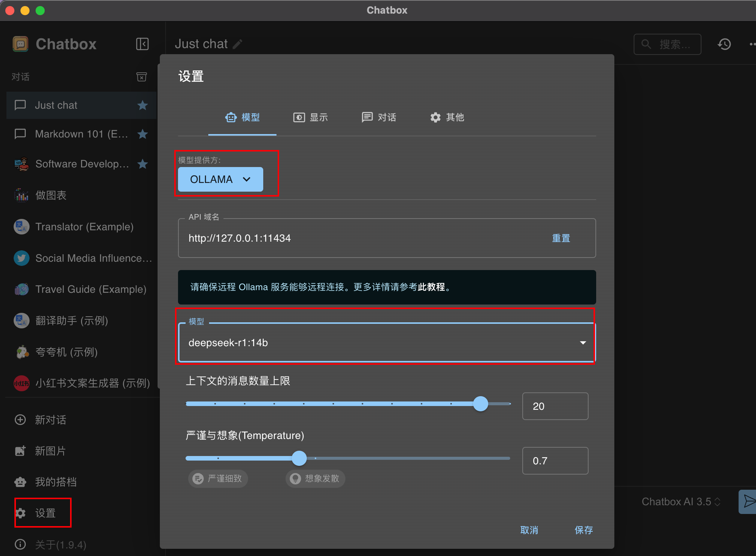Click the clear conversations archive icon
The image size is (756, 556).
[x=142, y=77]
